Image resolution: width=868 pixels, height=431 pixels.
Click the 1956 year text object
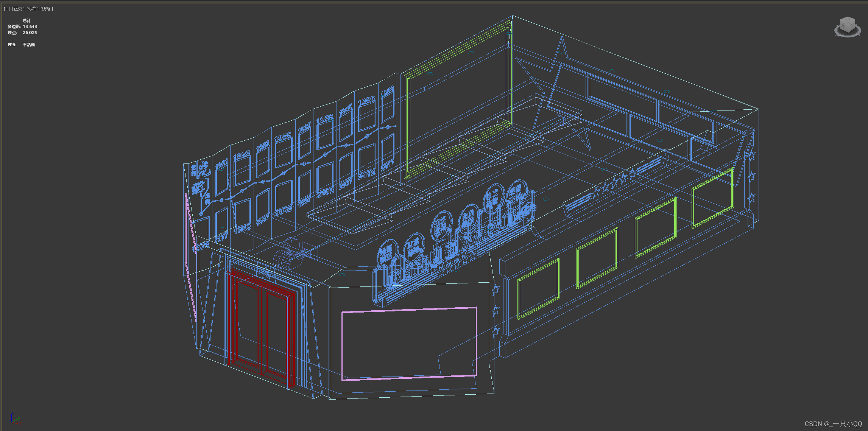pos(366,100)
